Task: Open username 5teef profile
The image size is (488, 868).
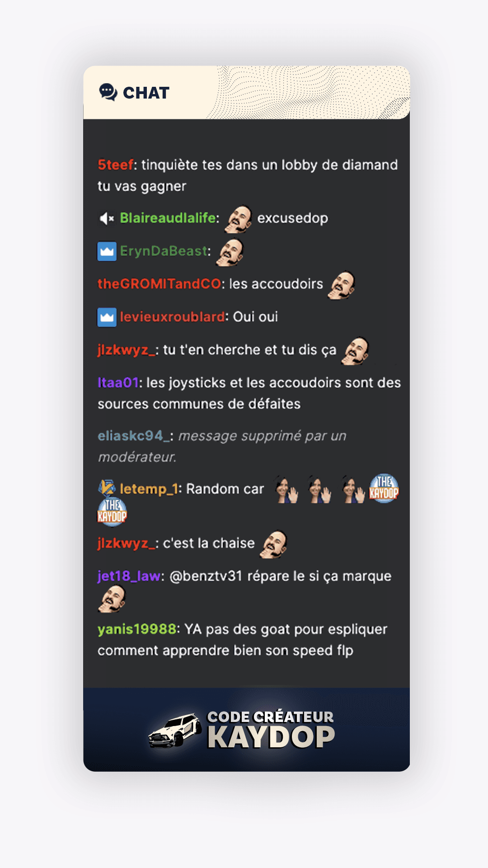Action: coord(116,165)
